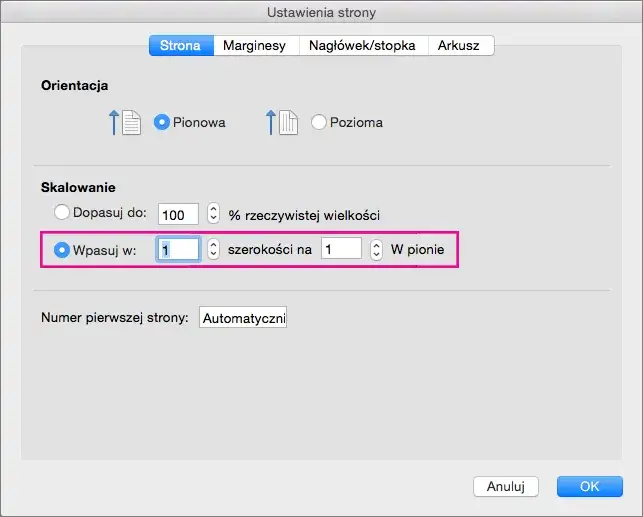Screen dimensions: 643x517
Task: Select the Strona tab
Action: 181,45
